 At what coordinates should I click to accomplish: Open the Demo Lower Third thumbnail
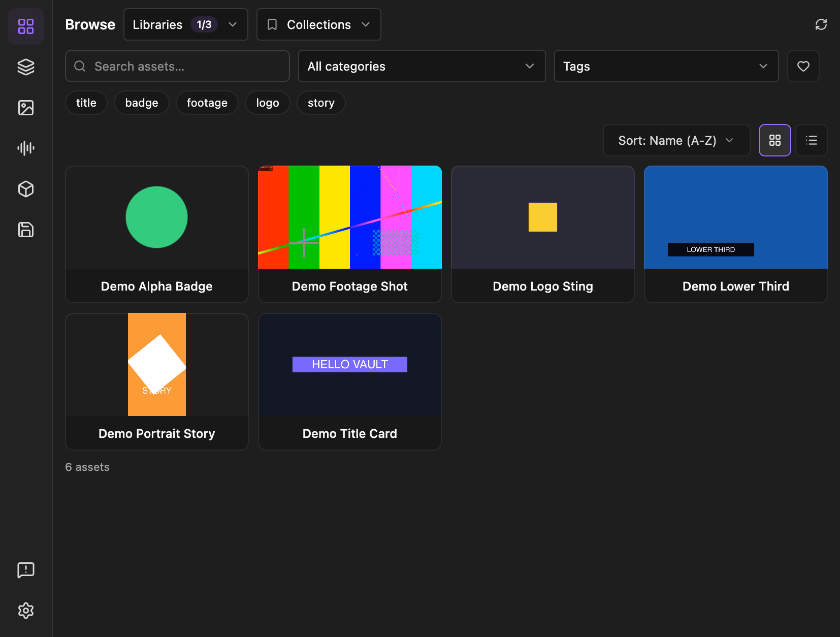[x=736, y=217]
